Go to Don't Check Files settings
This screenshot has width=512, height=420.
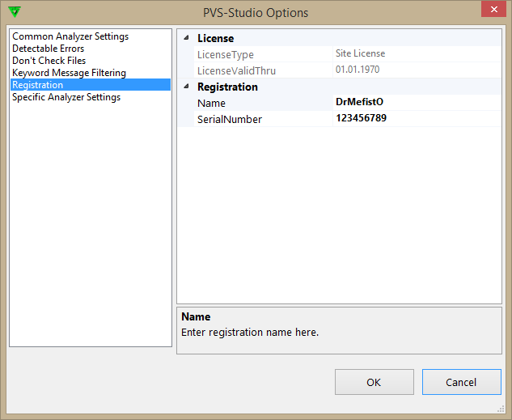point(49,61)
